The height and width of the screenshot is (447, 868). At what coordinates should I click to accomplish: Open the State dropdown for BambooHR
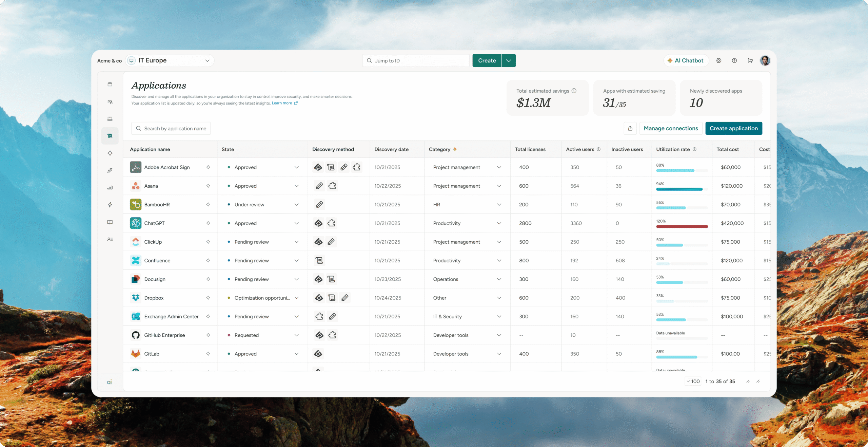click(x=262, y=205)
